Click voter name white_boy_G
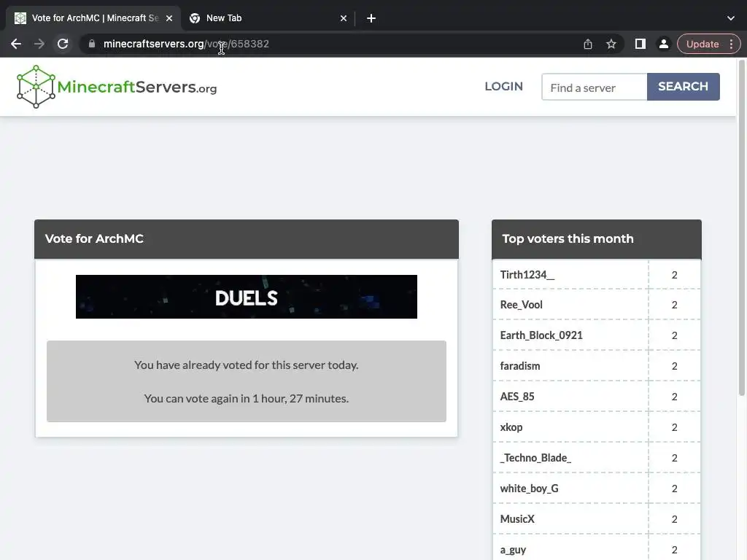 [530, 488]
